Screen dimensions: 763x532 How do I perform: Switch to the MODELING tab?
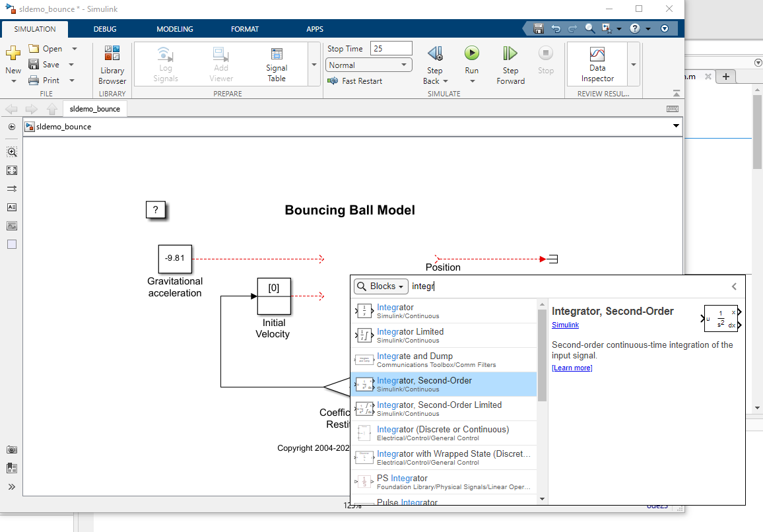(x=175, y=29)
